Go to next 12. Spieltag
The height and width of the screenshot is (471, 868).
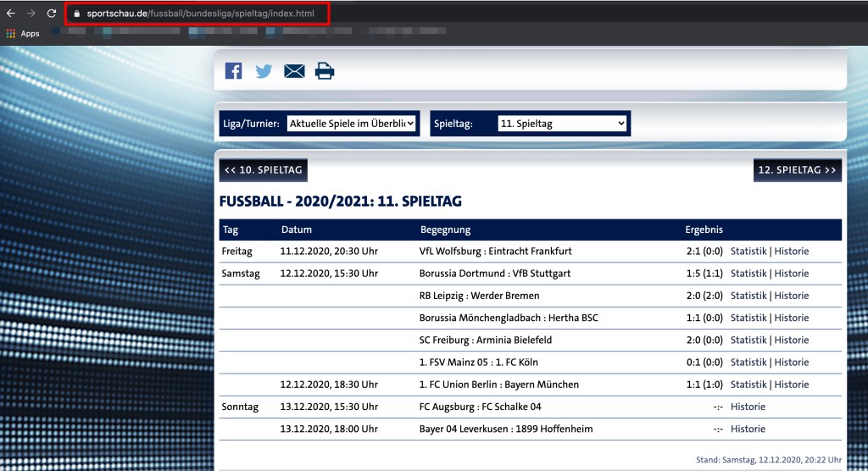(x=797, y=170)
